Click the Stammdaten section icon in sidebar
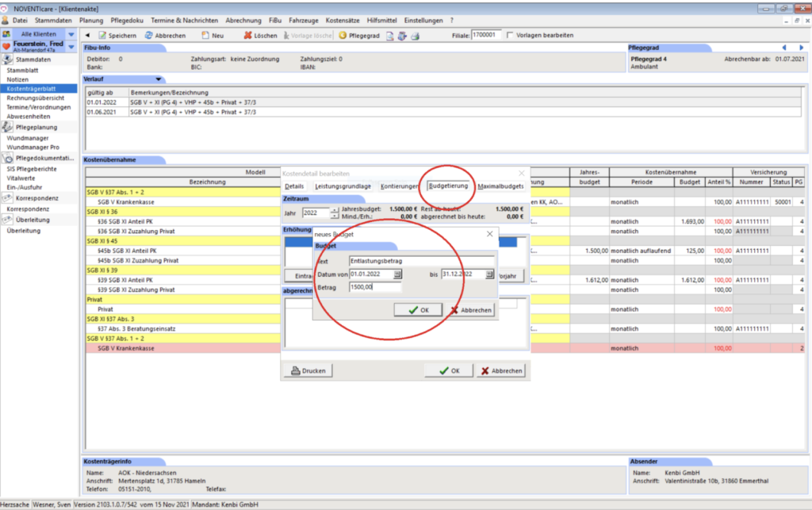 point(7,59)
